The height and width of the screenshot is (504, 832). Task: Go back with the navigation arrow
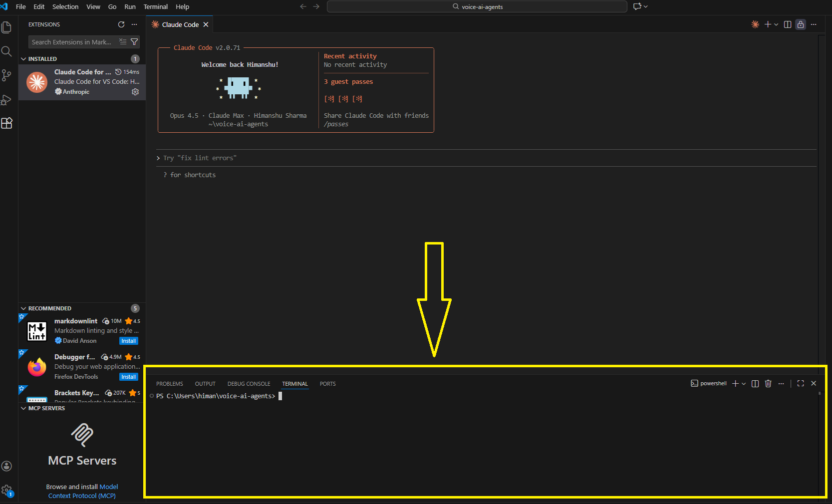coord(303,6)
